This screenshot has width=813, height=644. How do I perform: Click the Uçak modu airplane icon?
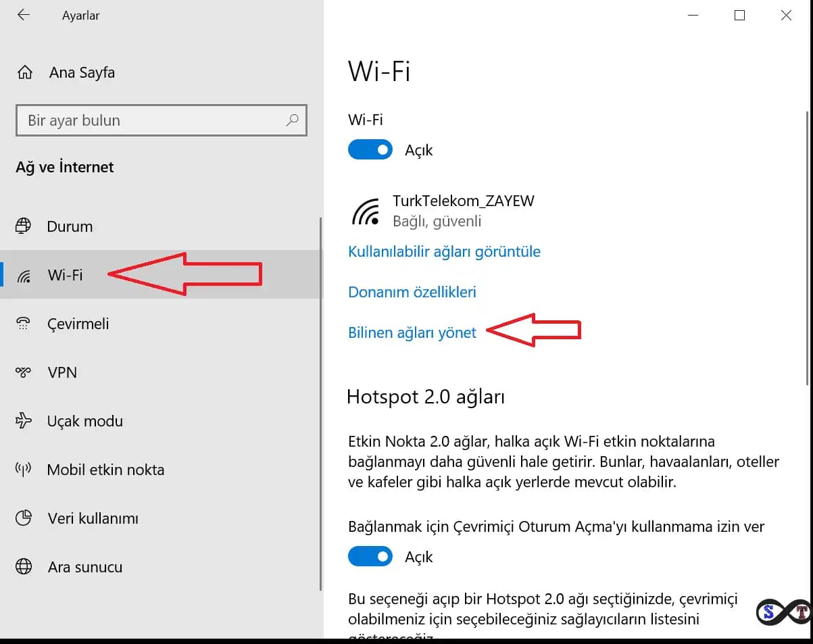(x=24, y=421)
